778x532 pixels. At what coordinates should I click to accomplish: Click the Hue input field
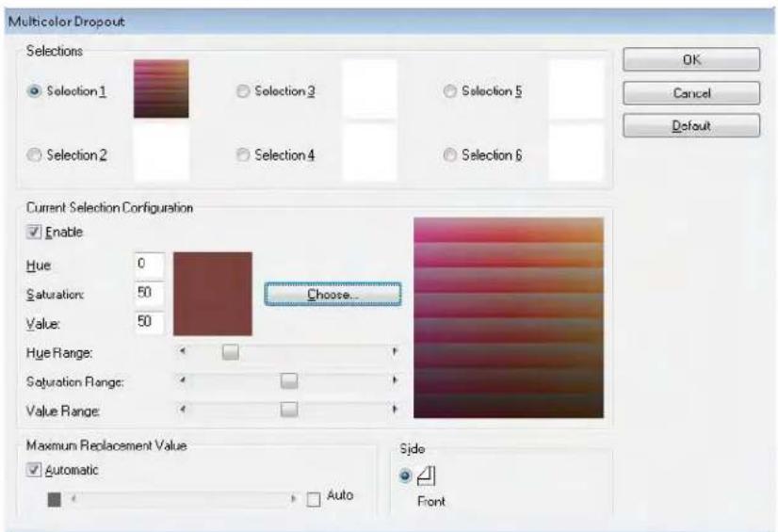pos(149,265)
